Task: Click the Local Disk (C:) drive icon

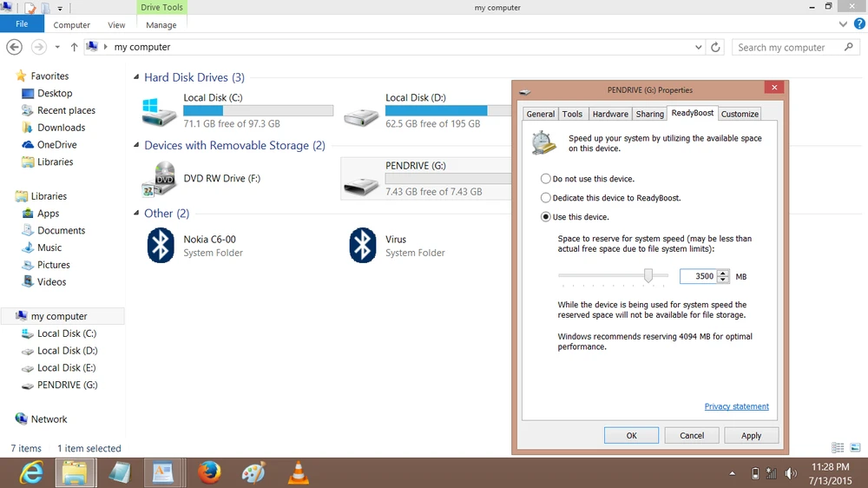Action: [x=160, y=112]
